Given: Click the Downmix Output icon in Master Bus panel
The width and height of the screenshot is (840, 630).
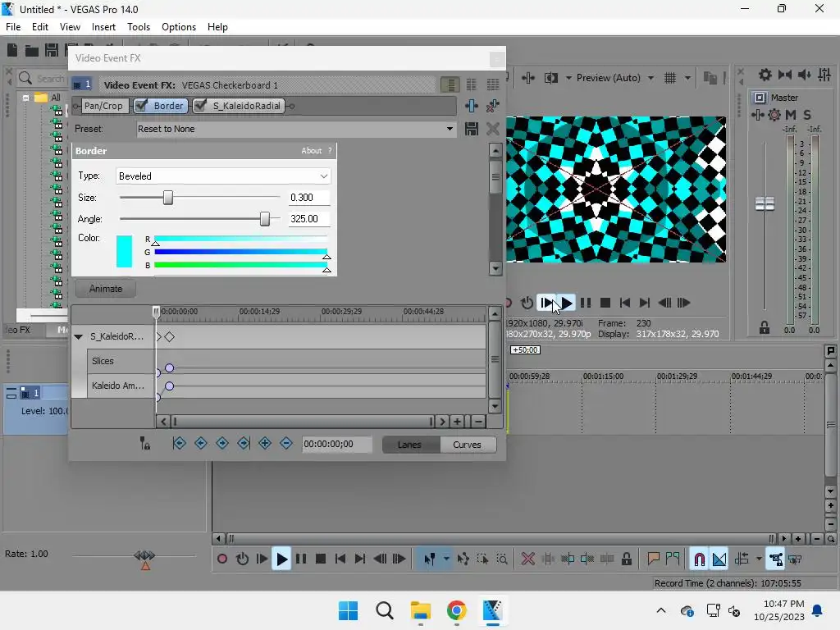Looking at the screenshot, I should pos(785,75).
